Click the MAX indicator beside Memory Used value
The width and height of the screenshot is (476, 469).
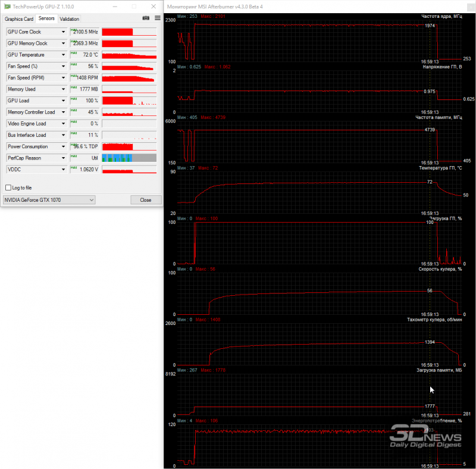pyautogui.click(x=74, y=87)
